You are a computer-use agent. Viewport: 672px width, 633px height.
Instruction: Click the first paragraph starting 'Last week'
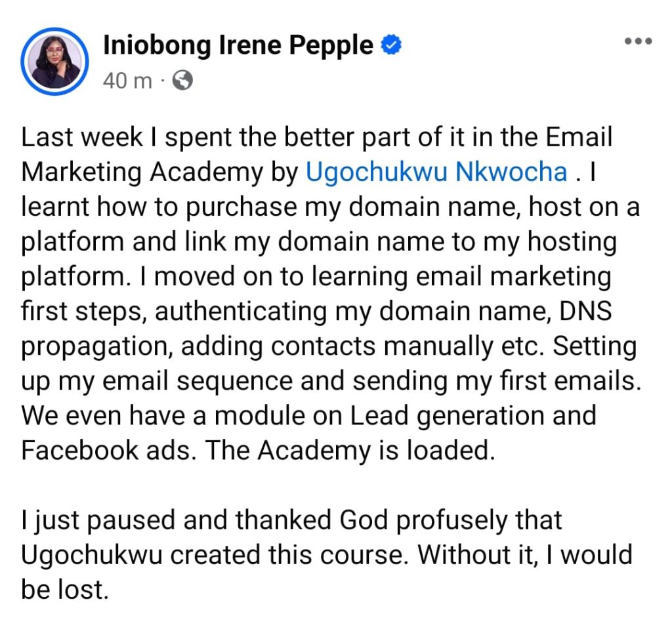pyautogui.click(x=331, y=294)
